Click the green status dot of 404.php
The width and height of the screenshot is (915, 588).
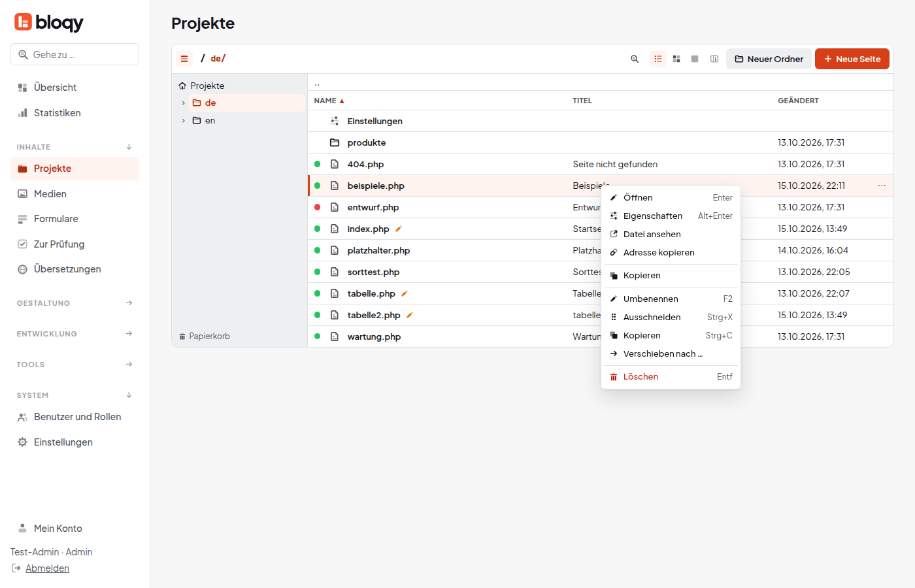point(318,164)
